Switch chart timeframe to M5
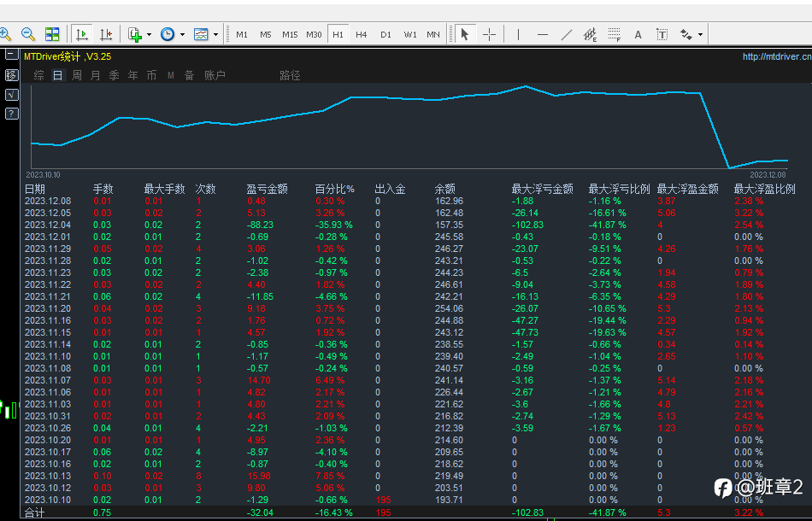Viewport: 812px width, 521px height. tap(266, 34)
